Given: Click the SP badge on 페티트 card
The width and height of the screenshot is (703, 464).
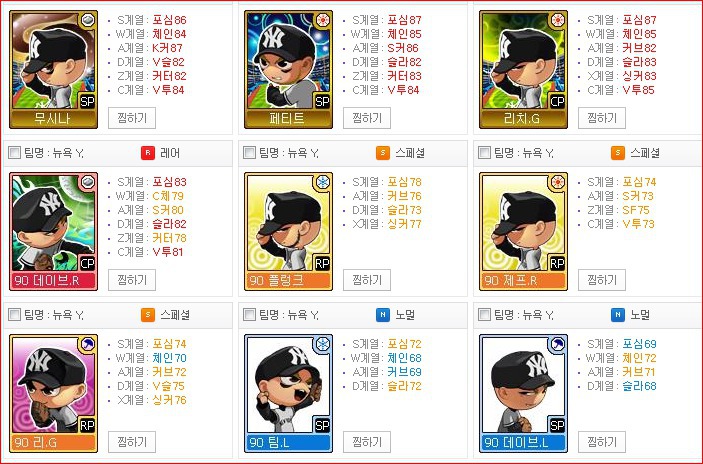Looking at the screenshot, I should point(322,101).
